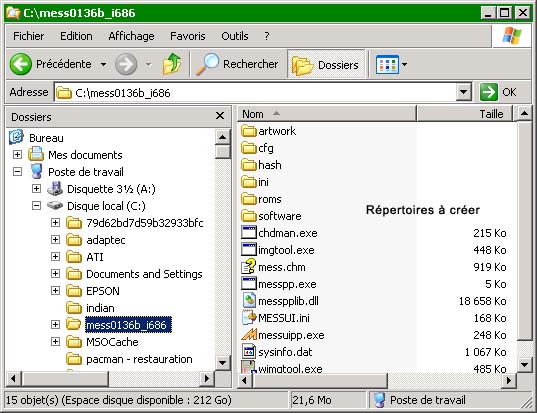Click the green OK go button
The width and height of the screenshot is (537, 413).
[489, 92]
